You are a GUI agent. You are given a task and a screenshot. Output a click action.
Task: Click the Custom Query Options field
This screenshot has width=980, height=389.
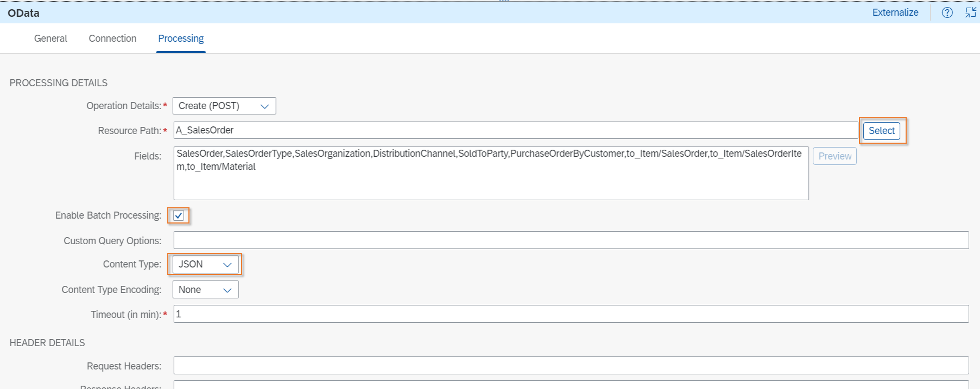pyautogui.click(x=571, y=240)
